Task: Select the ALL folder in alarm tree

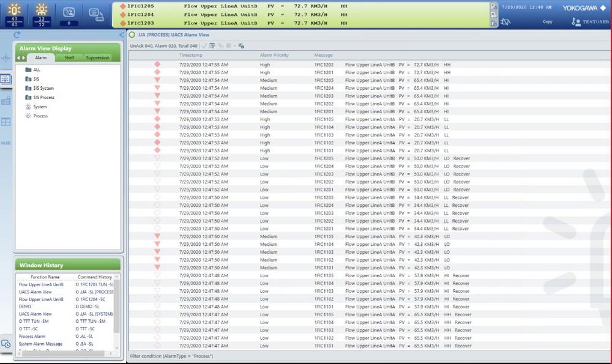Action: coord(37,70)
